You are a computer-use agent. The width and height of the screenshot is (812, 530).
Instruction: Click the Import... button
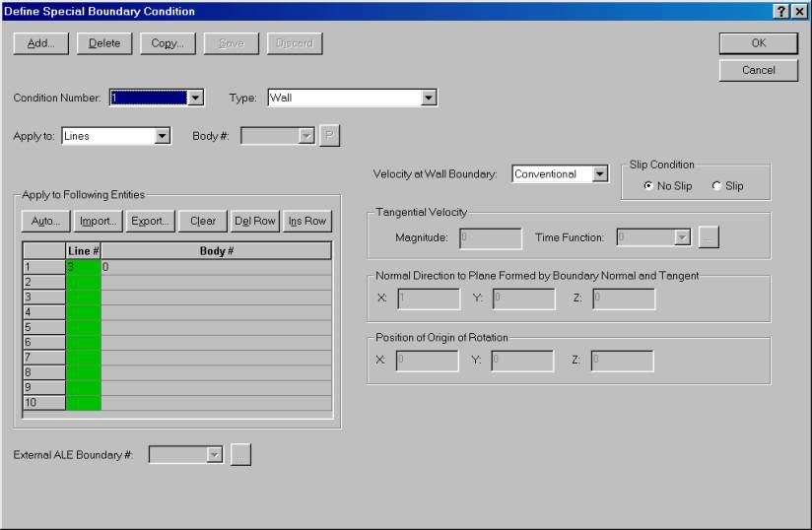[99, 221]
